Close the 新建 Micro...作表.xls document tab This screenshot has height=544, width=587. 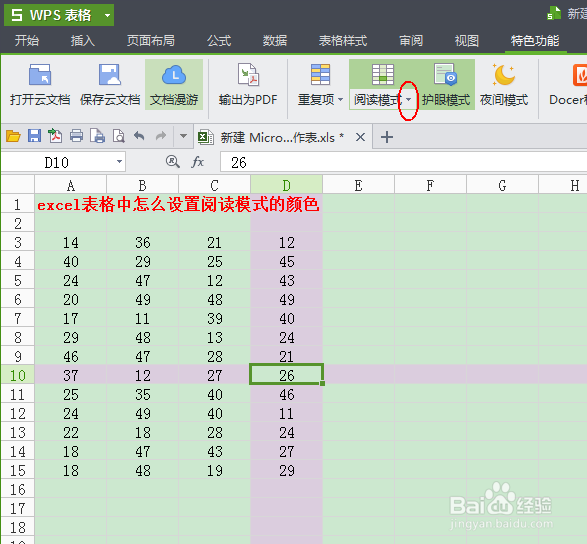coord(360,137)
